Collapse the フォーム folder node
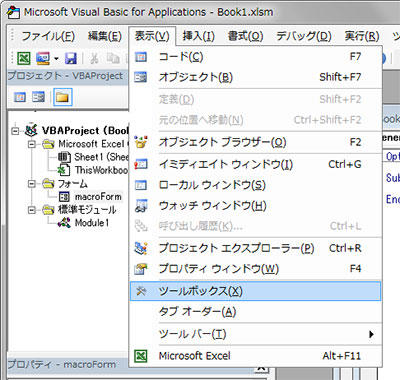Screen dimensions: 400x380 (x=32, y=184)
